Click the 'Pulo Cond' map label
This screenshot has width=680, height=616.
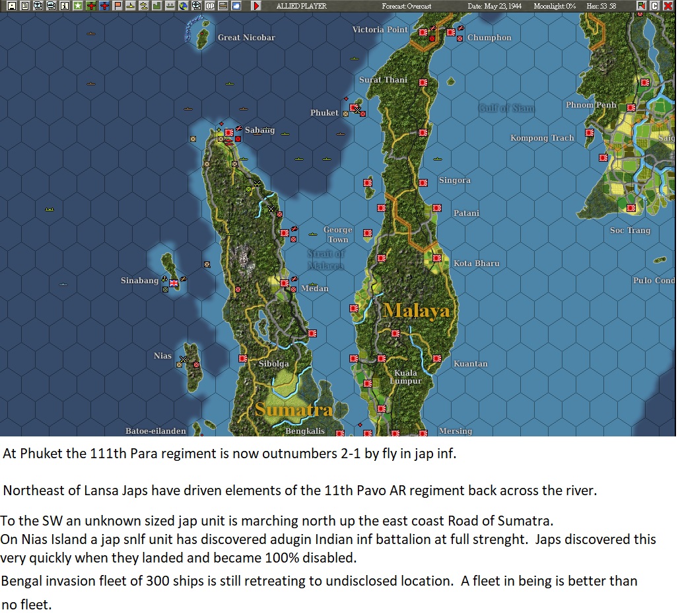tap(654, 280)
